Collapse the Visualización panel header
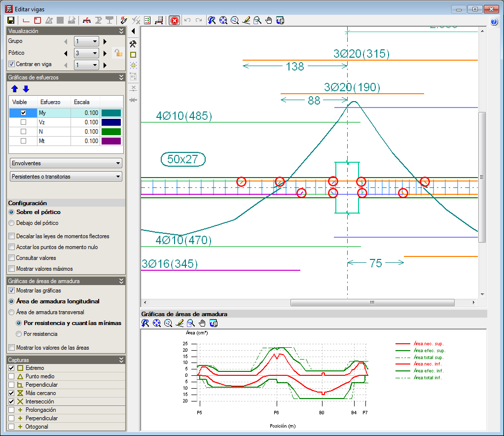 click(x=121, y=31)
